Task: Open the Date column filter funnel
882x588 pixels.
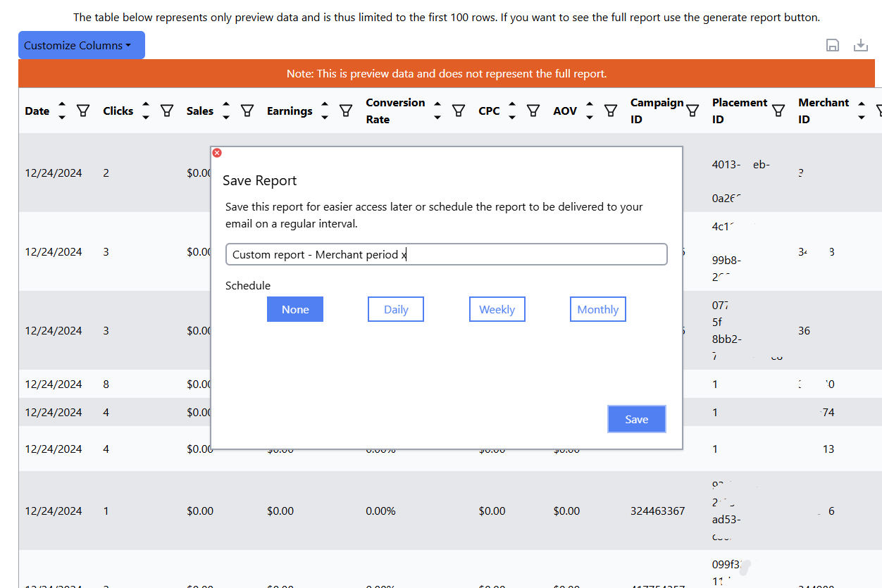Action: 83,111
